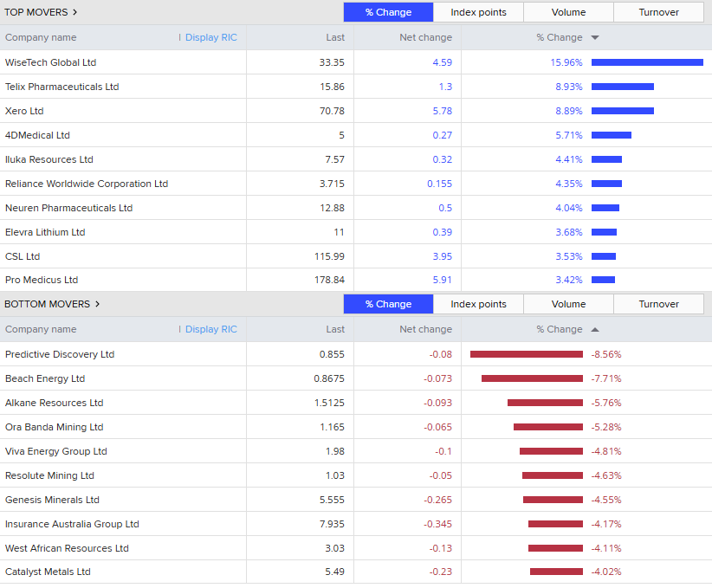Screen dimensions: 712x588
Task: Open WiseTech Global Ltd row
Action: coord(356,62)
